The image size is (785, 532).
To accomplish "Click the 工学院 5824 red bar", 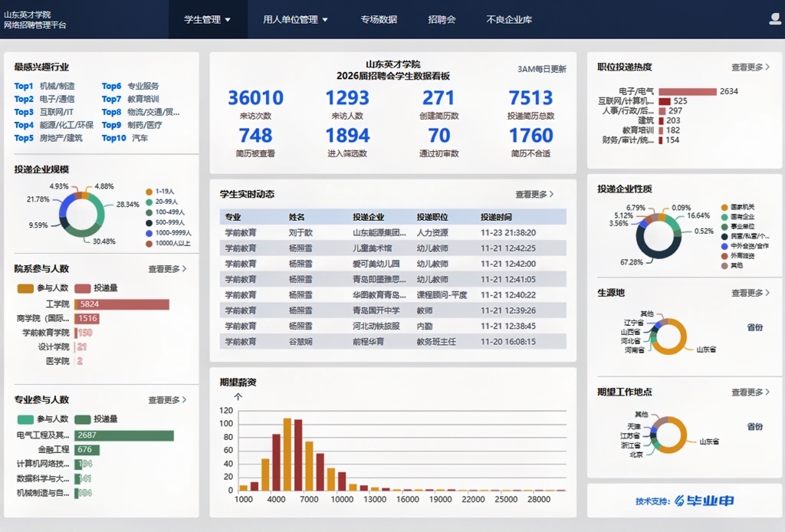I will click(121, 304).
